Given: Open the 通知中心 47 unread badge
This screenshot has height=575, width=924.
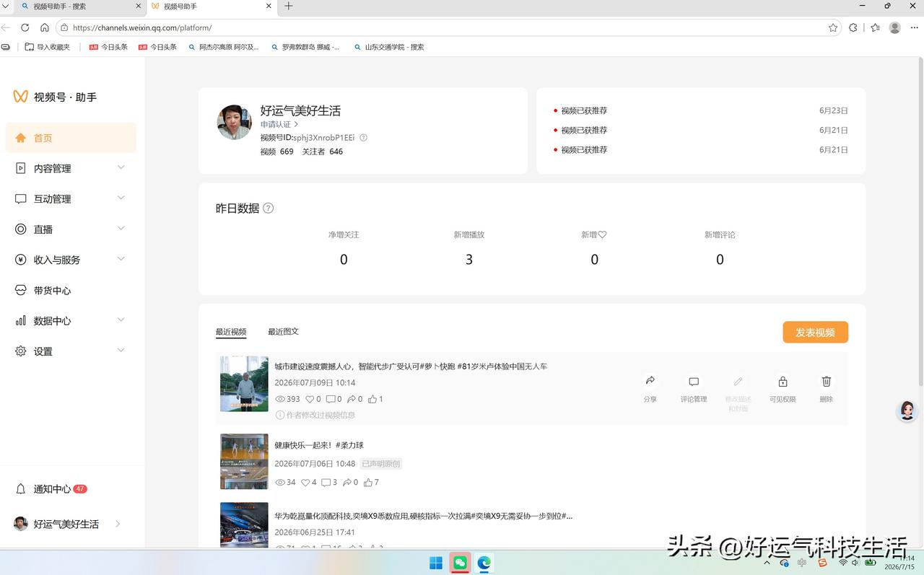Looking at the screenshot, I should [80, 488].
